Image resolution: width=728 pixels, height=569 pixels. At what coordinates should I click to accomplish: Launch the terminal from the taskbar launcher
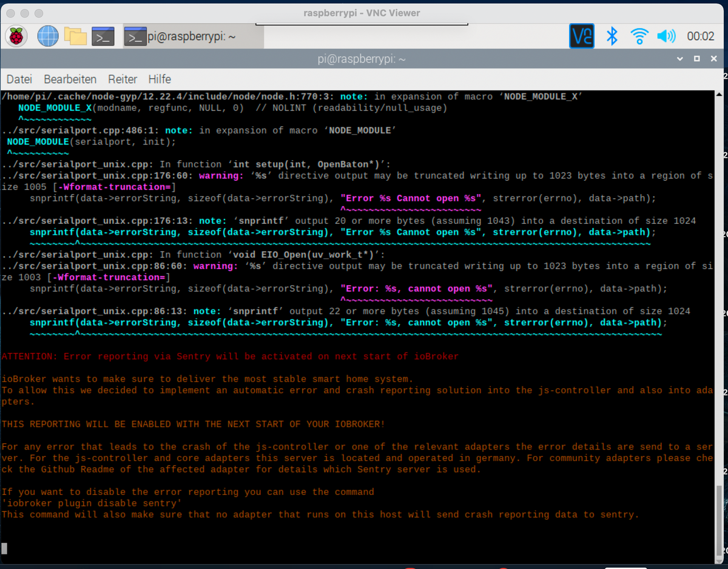click(103, 36)
